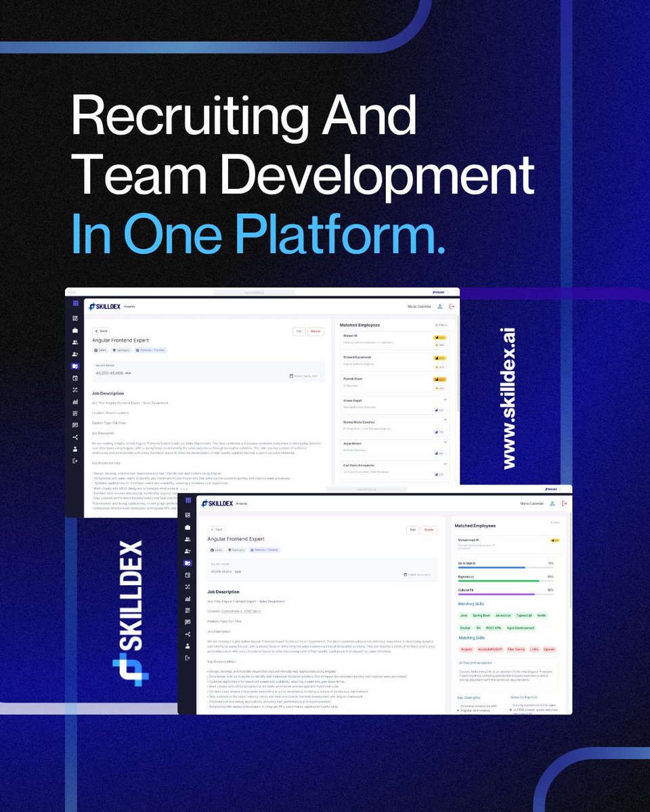650x812 pixels.
Task: Click the Delete button in upper window
Action: pyautogui.click(x=316, y=331)
